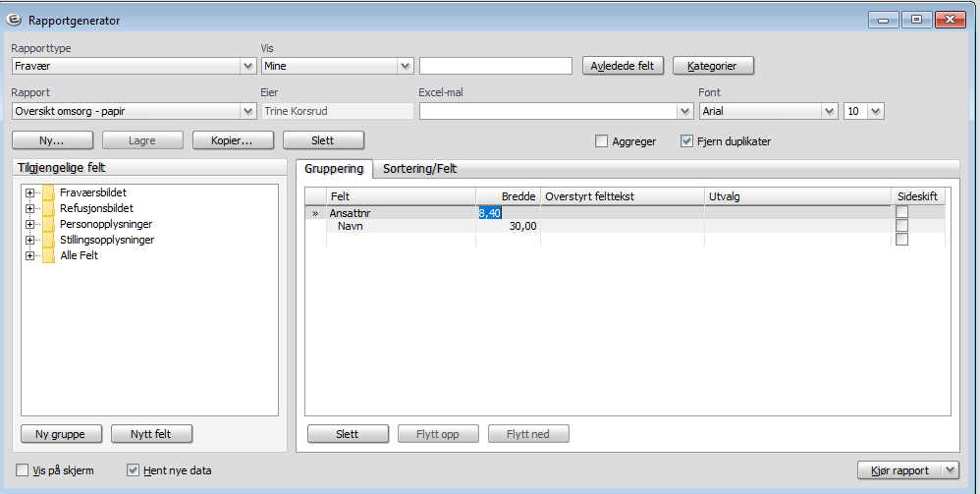Select Alle Felt in the field tree
The height and width of the screenshot is (494, 980).
[79, 255]
